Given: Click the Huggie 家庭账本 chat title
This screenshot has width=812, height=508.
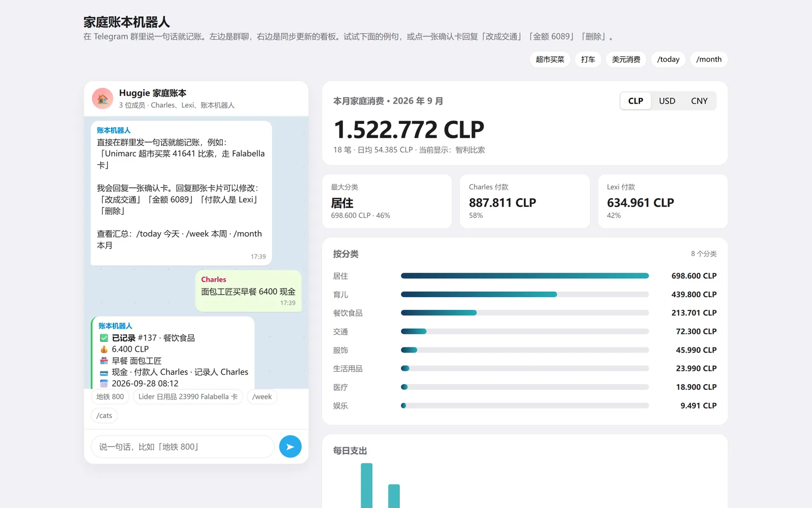Looking at the screenshot, I should [153, 93].
